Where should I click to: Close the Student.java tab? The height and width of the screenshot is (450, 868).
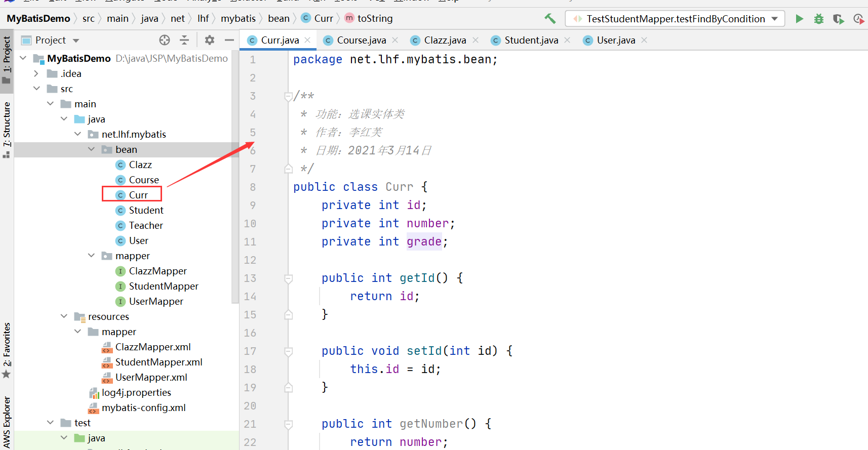click(x=567, y=40)
